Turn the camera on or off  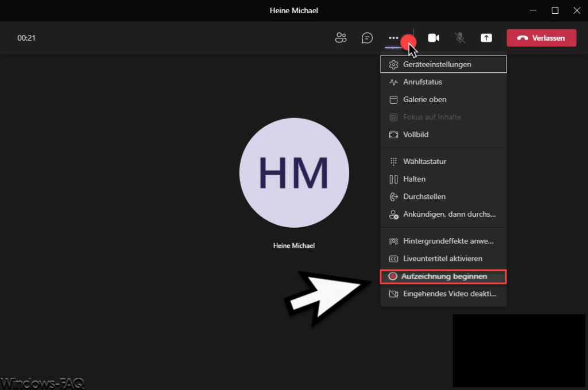pos(434,38)
